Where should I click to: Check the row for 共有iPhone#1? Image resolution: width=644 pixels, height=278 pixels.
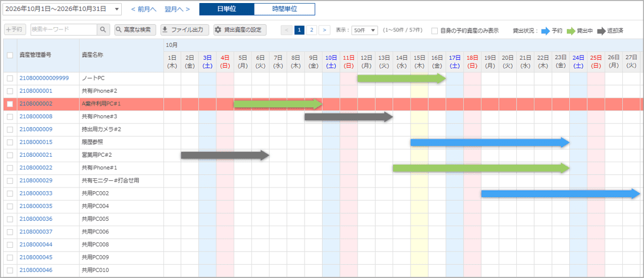[x=10, y=168]
